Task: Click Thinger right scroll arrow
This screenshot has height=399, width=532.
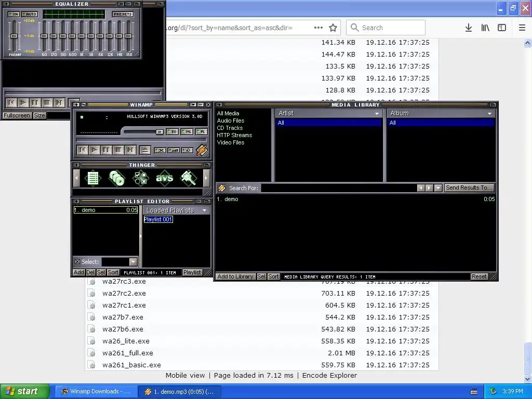Action: 206,178
